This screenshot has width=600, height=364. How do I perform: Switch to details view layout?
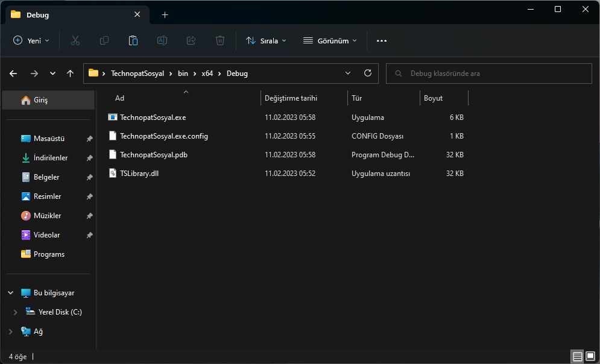(578, 356)
